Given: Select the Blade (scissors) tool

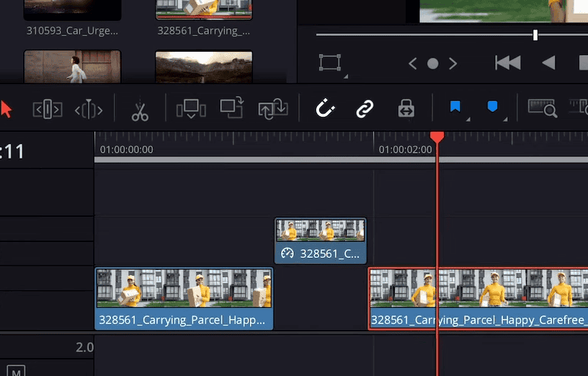Looking at the screenshot, I should pos(140,110).
